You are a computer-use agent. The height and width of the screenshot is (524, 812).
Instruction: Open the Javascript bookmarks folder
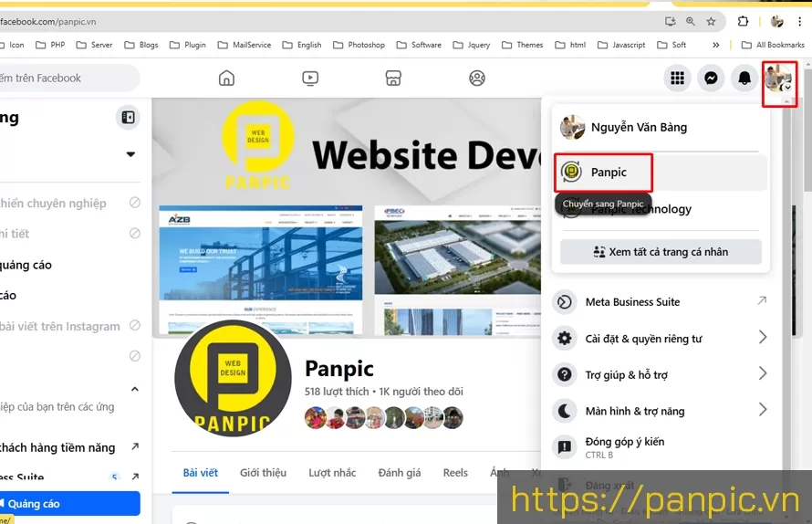[621, 45]
